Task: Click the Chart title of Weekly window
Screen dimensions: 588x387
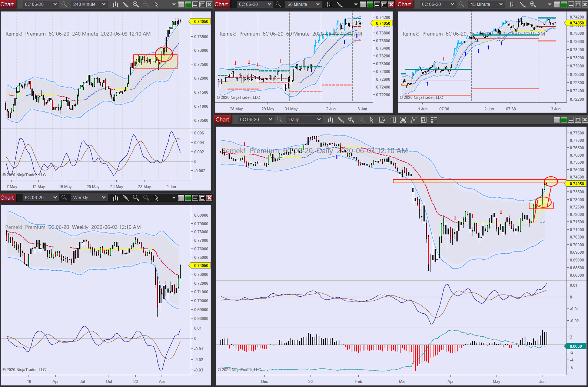Action: (7, 198)
